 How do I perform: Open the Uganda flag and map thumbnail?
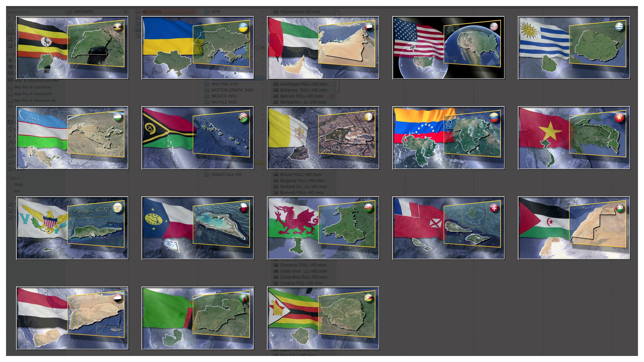pos(72,48)
